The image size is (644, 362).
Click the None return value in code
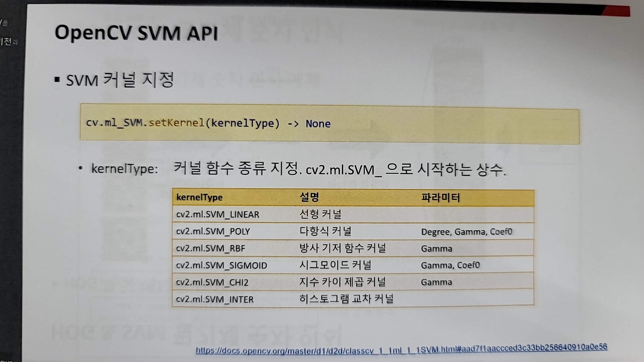[318, 124]
